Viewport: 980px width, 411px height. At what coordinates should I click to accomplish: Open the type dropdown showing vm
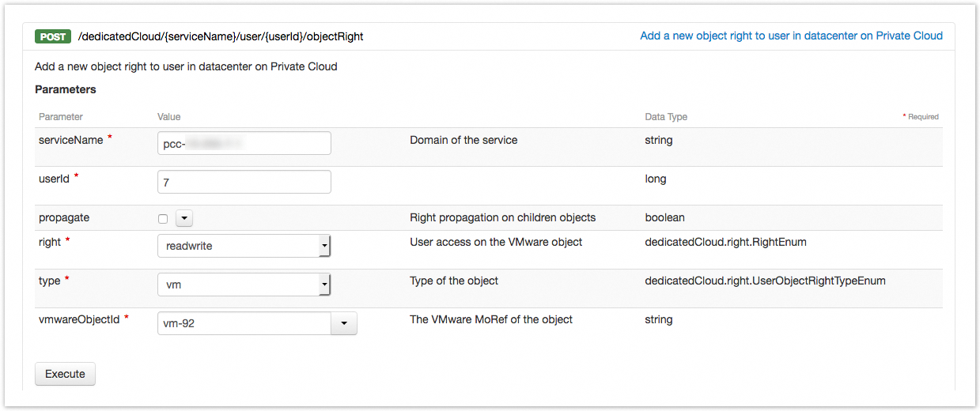pos(244,285)
